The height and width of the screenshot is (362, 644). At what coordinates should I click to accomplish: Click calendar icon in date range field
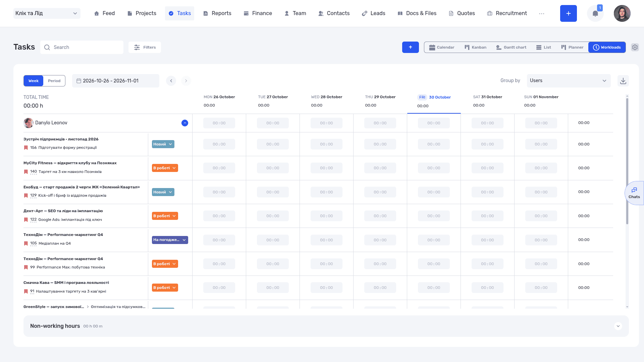click(78, 81)
